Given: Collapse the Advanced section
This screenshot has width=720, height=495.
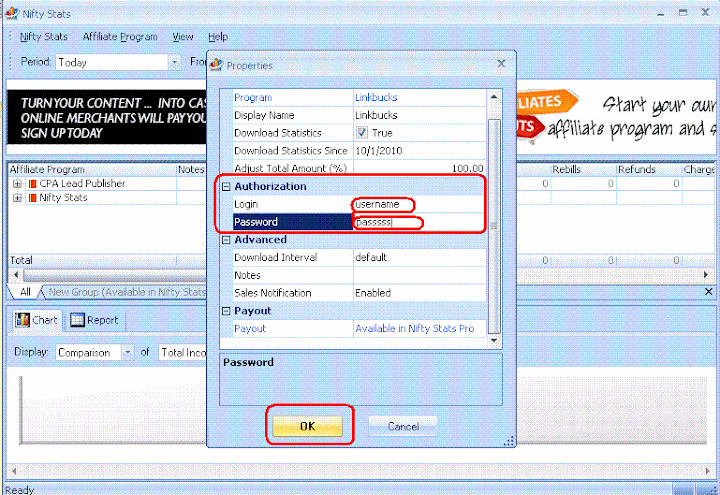Looking at the screenshot, I should (x=226, y=240).
